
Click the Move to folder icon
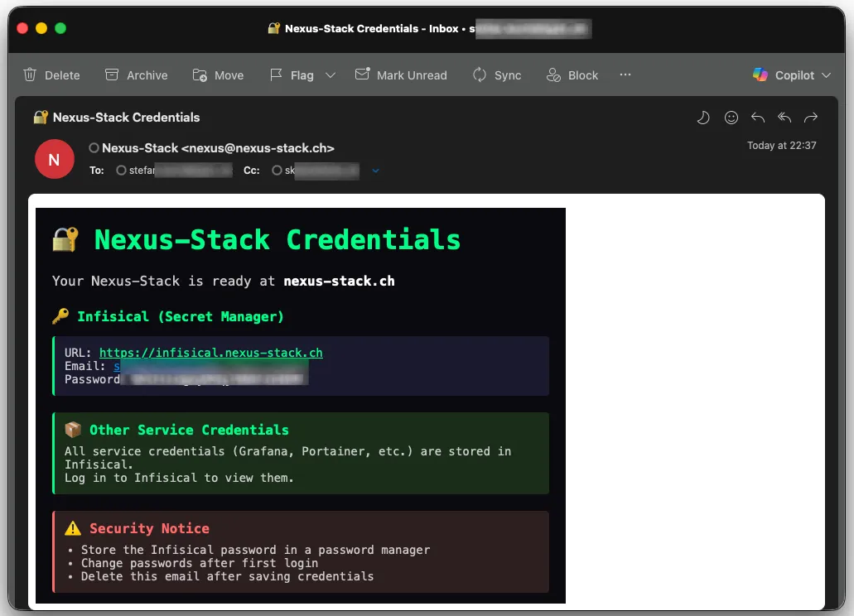(x=200, y=75)
